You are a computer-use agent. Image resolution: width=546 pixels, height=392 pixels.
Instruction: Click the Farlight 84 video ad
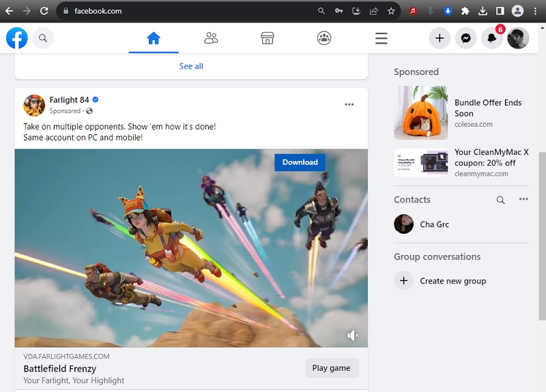tap(191, 248)
